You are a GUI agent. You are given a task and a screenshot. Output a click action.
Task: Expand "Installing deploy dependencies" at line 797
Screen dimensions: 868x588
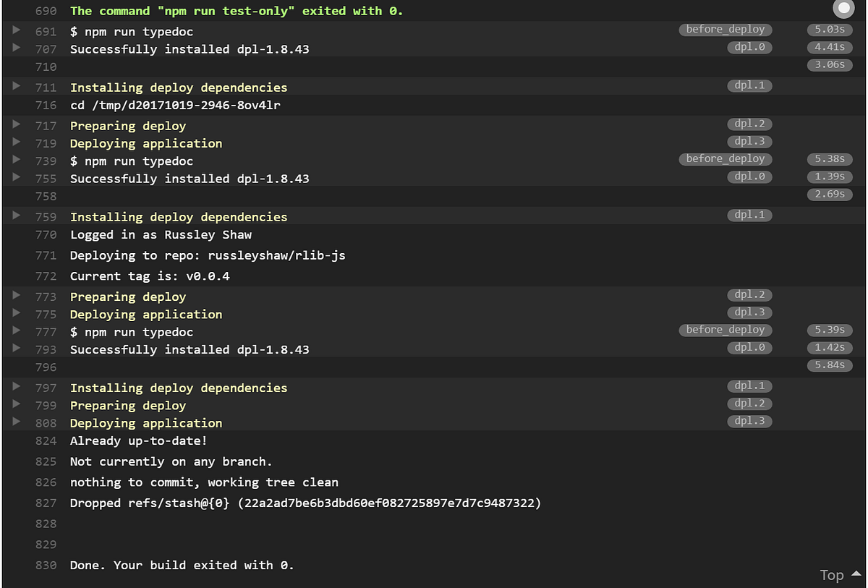pyautogui.click(x=16, y=387)
